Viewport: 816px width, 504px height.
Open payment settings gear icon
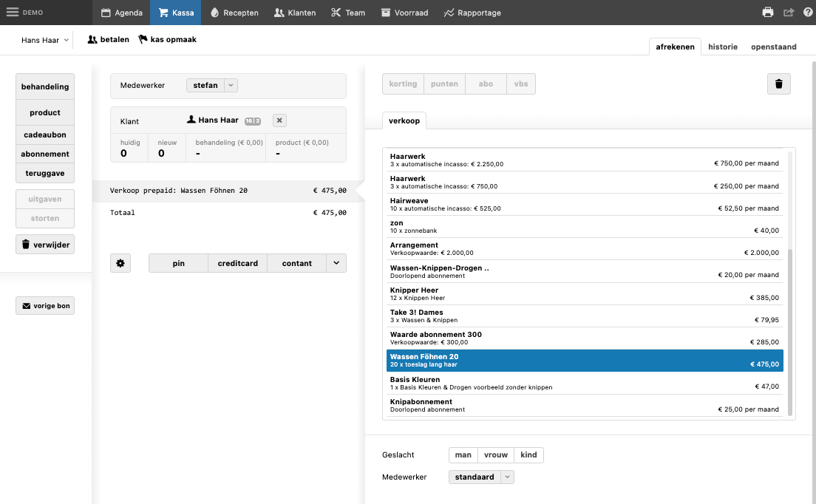tap(120, 263)
